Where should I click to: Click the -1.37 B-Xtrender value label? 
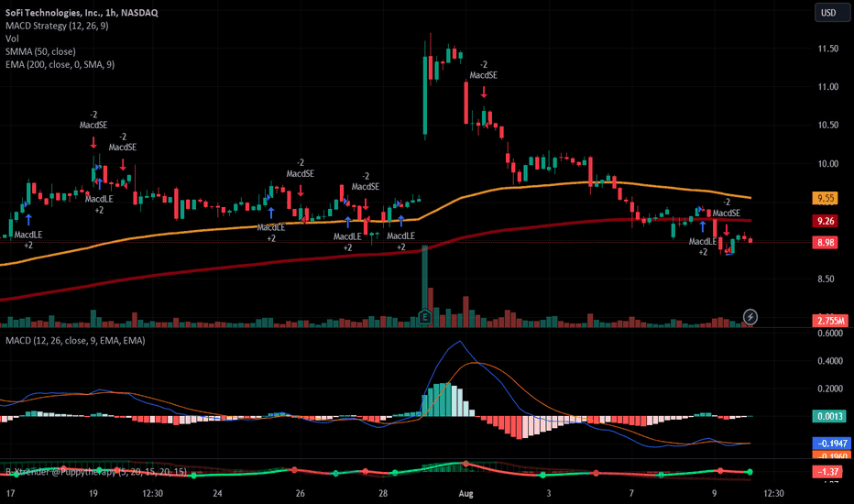tap(827, 472)
